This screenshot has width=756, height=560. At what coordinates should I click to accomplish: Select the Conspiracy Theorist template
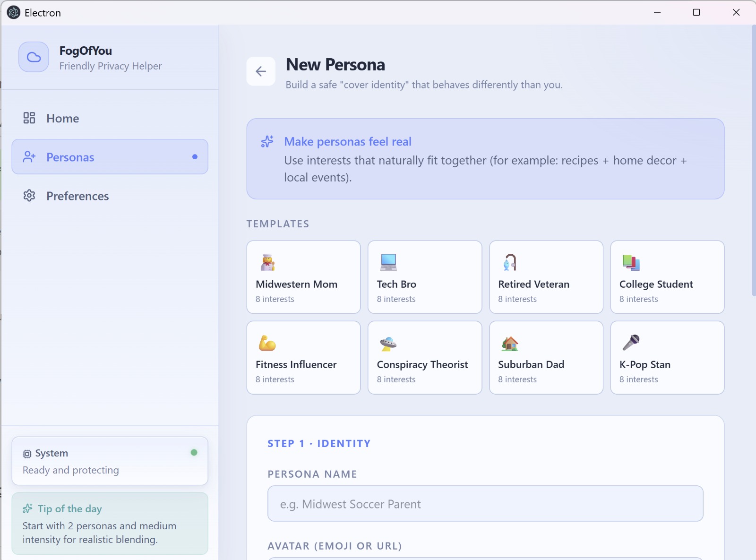click(425, 358)
